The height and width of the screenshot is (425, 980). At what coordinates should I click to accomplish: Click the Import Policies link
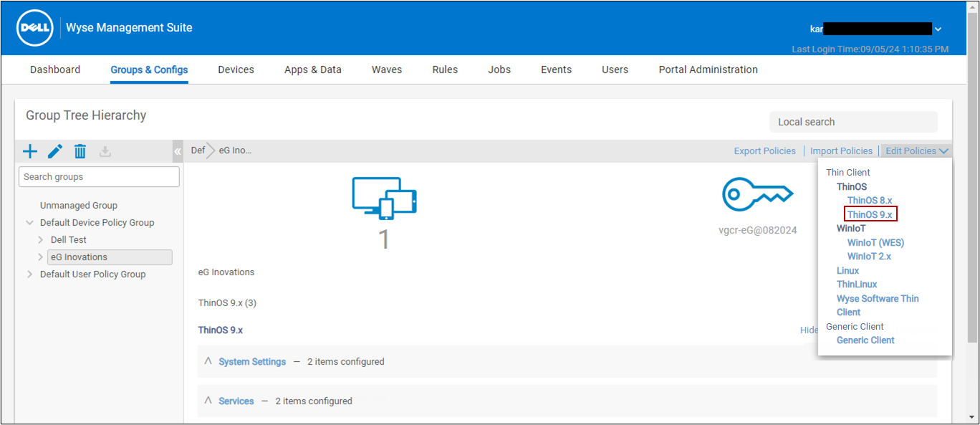coord(842,151)
